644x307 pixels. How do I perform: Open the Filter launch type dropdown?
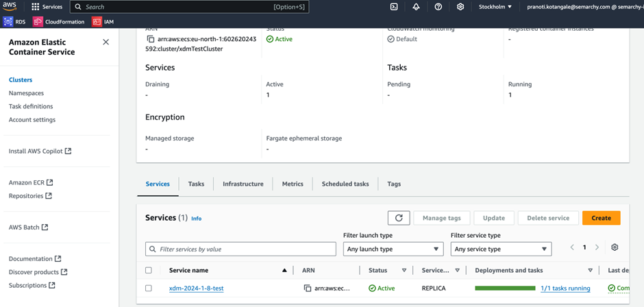393,249
